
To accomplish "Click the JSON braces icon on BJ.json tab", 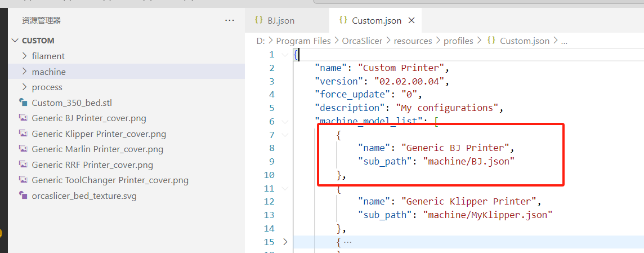I will pos(258,20).
